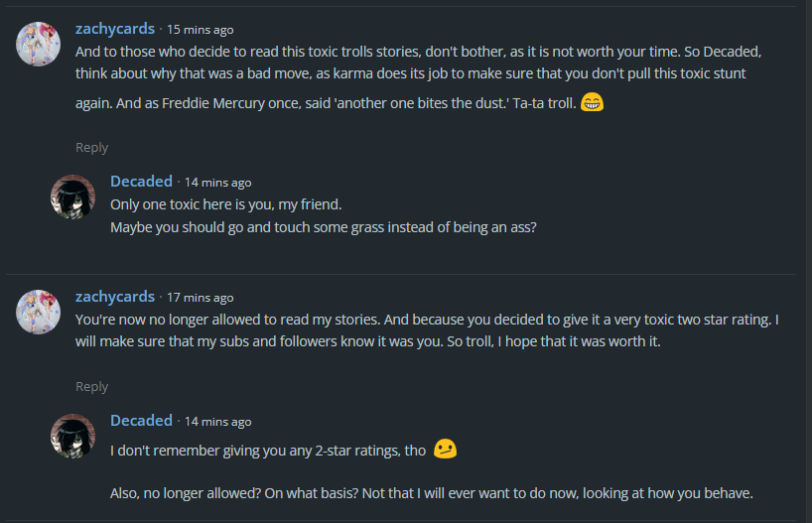The height and width of the screenshot is (523, 812).
Task: Click Decaded's avatar beside the 2-star ratings reply
Action: 72,436
